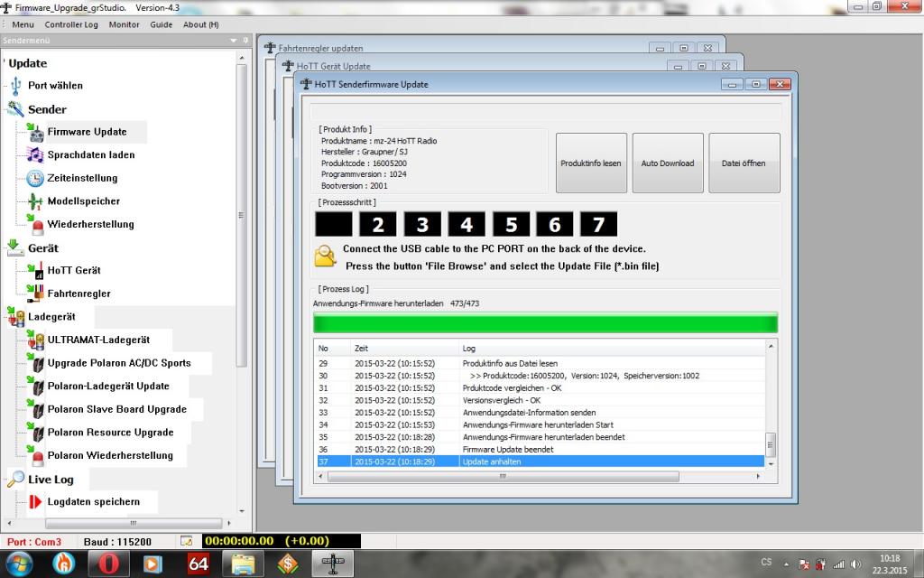
Task: Click the green firmware download progress bar
Action: (x=544, y=322)
